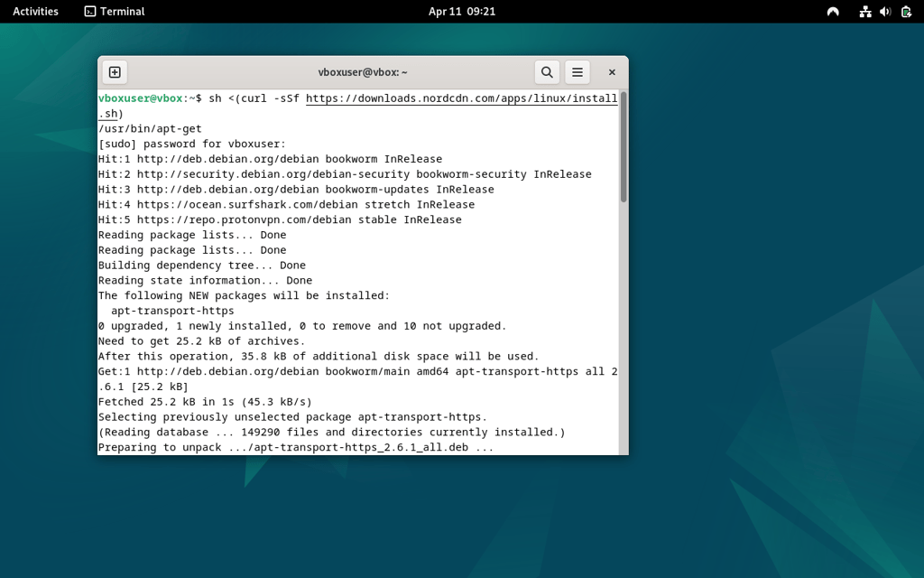Click the '0 upgraded, 1 newly installed' line
Image resolution: width=924 pixels, height=578 pixels.
tap(302, 326)
